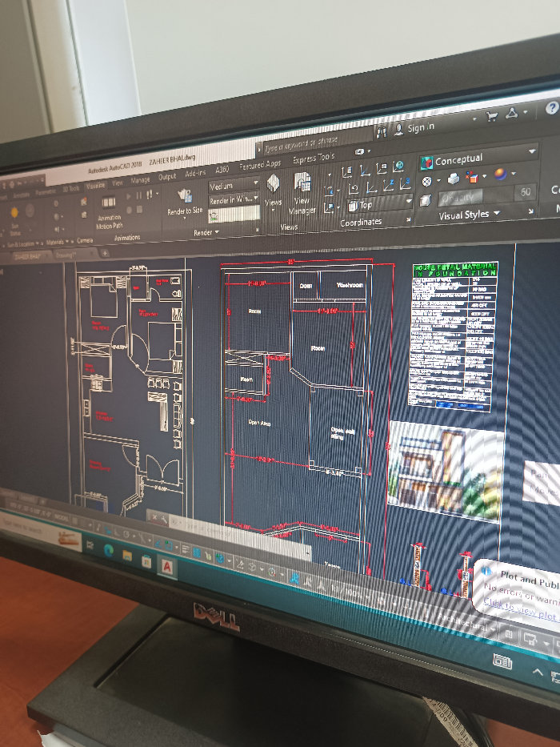
Task: Click to view plot and publish details link
Action: point(521,610)
